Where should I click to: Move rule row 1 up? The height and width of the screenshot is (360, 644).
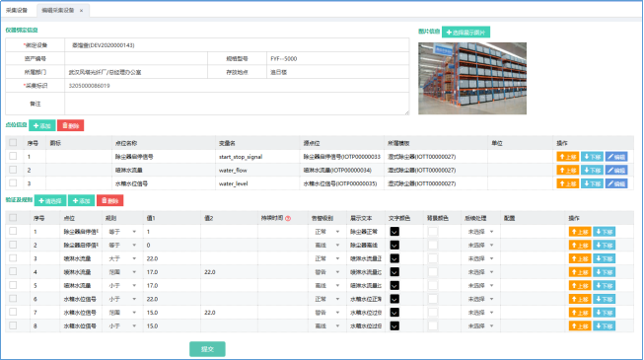pos(580,232)
